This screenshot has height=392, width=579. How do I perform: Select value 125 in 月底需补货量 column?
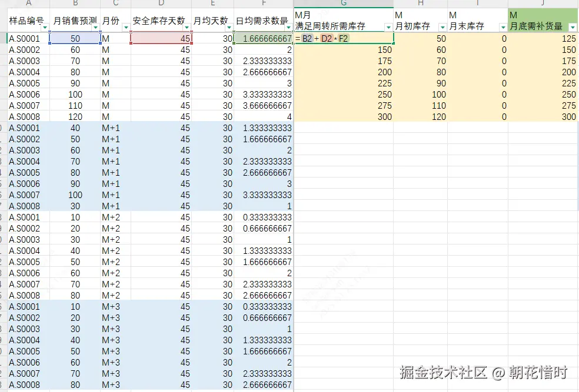tap(543, 39)
